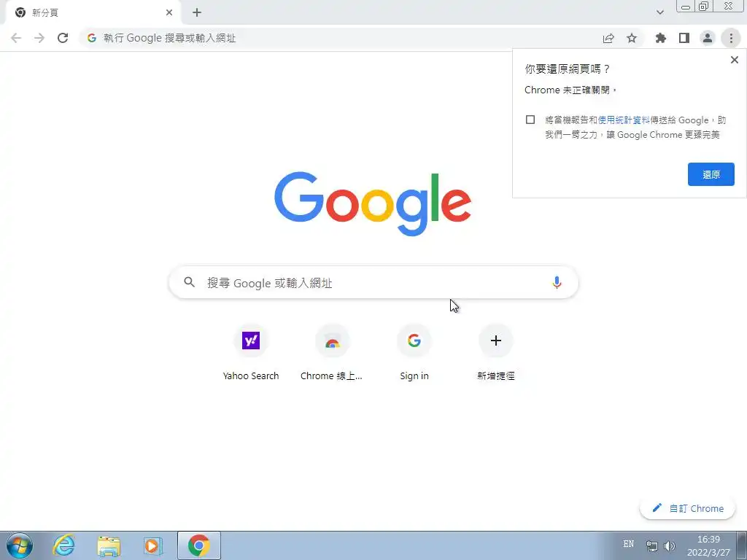Expand the tab search chevron

(659, 12)
